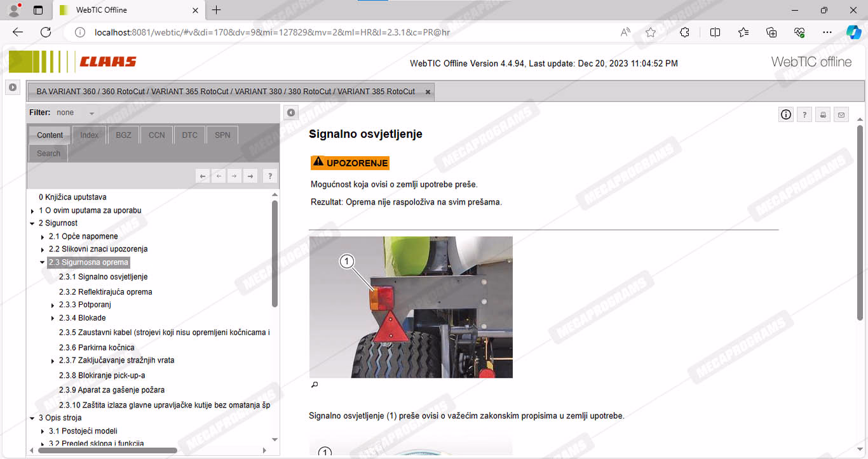Open navigation help question mark button
868x459 pixels.
tap(270, 176)
